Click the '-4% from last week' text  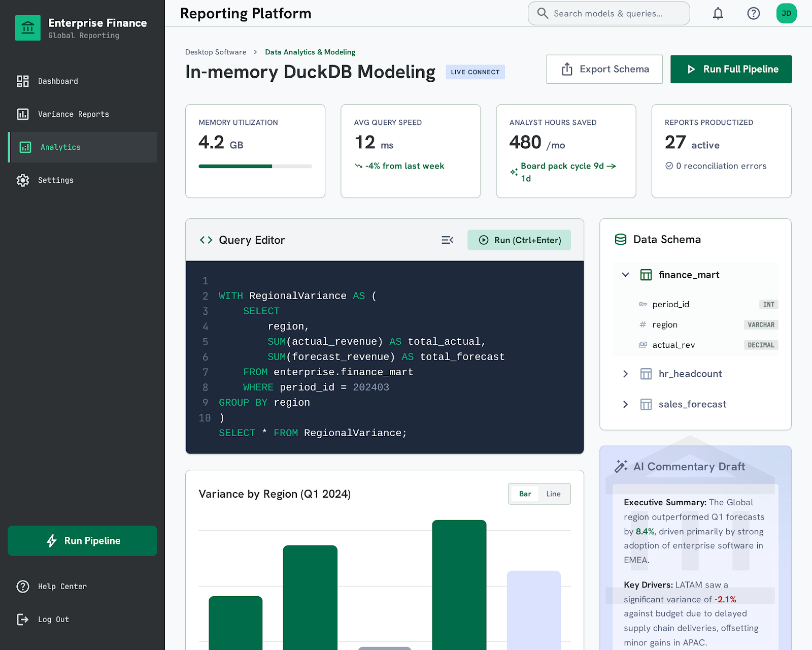pyautogui.click(x=405, y=166)
